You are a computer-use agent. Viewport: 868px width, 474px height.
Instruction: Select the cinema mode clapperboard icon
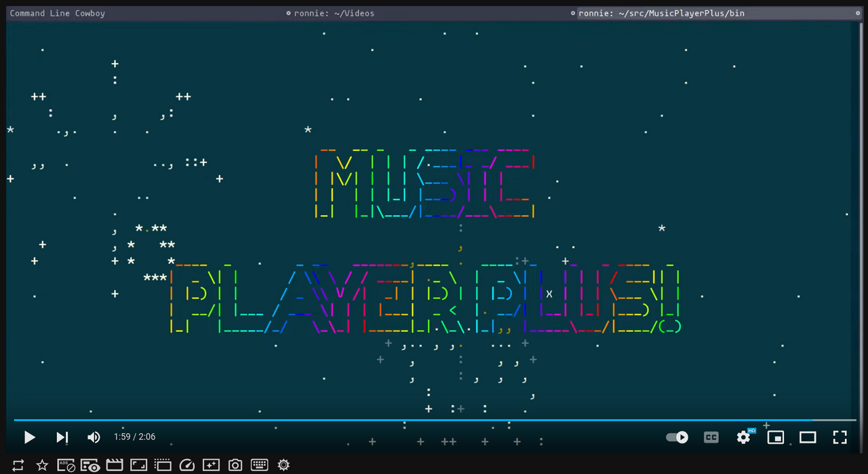point(114,465)
